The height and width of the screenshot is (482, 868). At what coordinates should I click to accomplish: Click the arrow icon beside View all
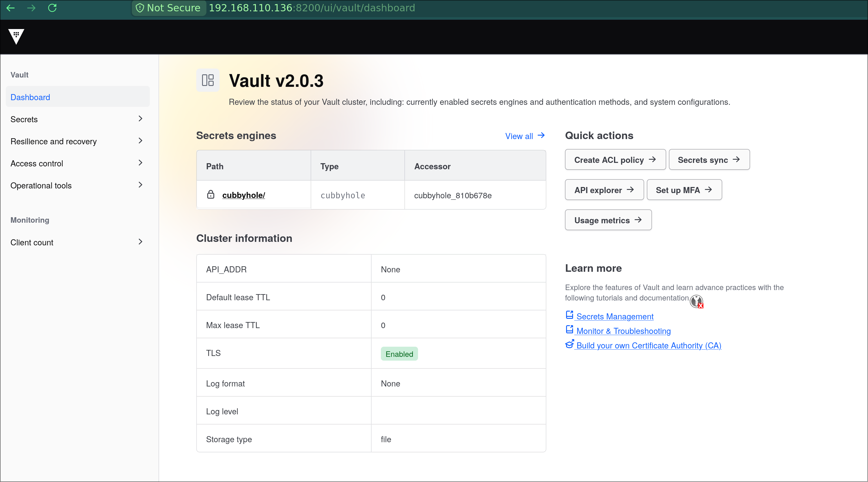[x=541, y=136]
